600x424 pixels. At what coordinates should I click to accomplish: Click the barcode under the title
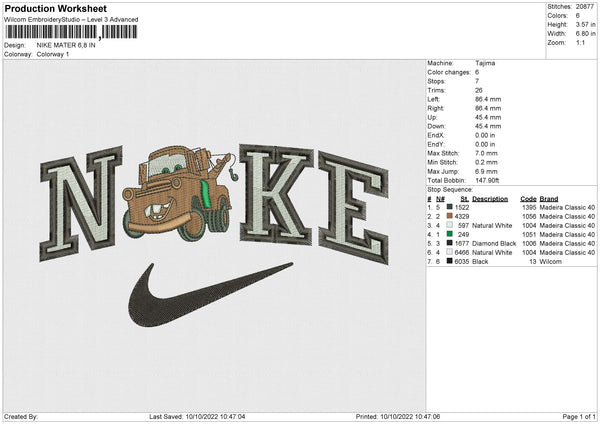click(x=66, y=33)
